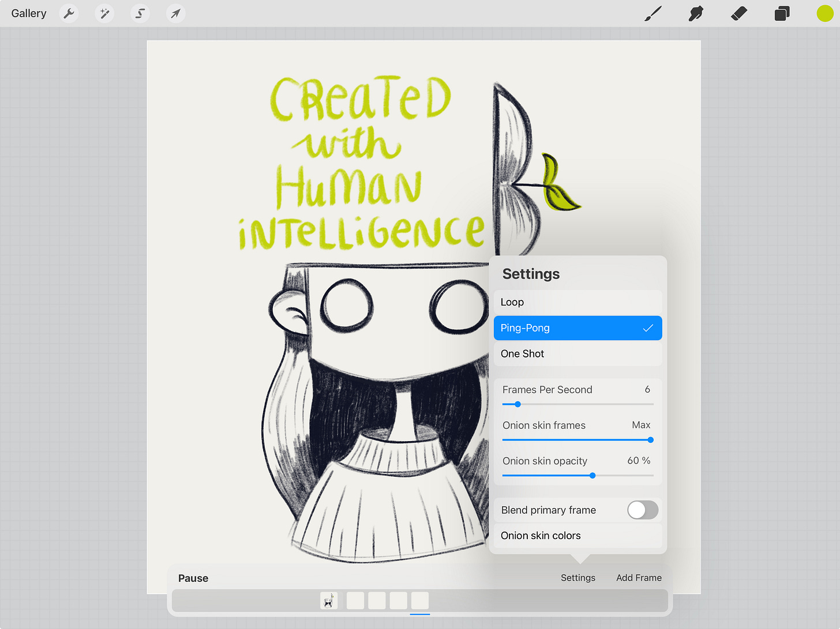The image size is (840, 629).
Task: Close the animation Settings popover via Settings button
Action: pyautogui.click(x=577, y=578)
